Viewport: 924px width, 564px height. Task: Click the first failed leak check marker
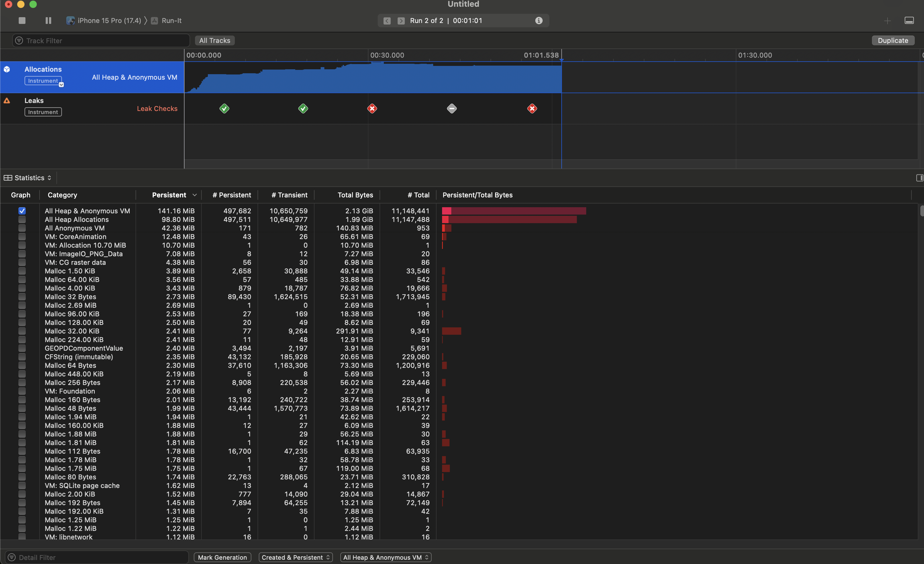pyautogui.click(x=372, y=109)
